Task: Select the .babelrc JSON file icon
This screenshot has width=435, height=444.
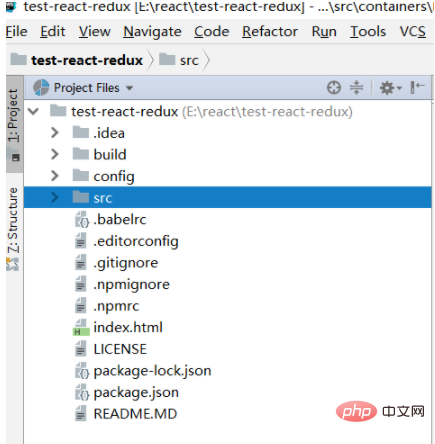Action: pos(82,220)
